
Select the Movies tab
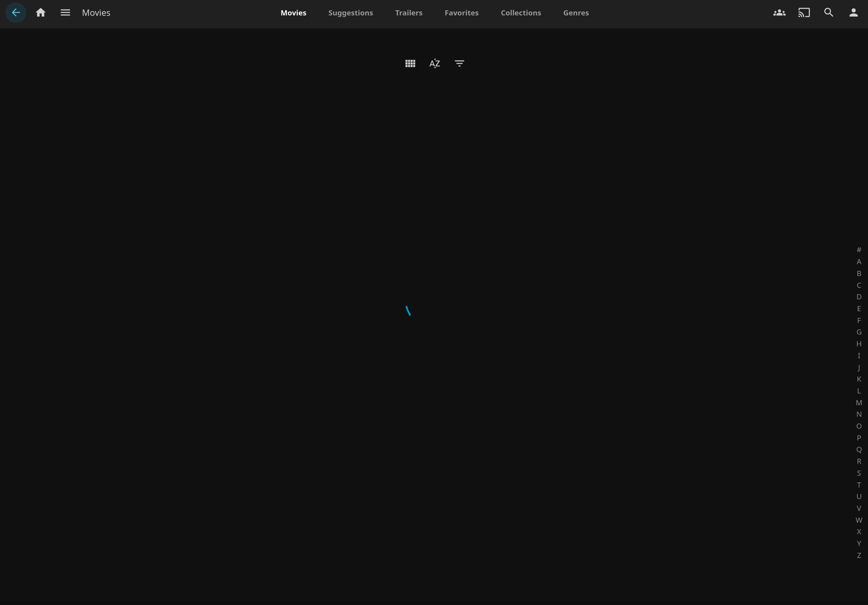[x=293, y=13]
